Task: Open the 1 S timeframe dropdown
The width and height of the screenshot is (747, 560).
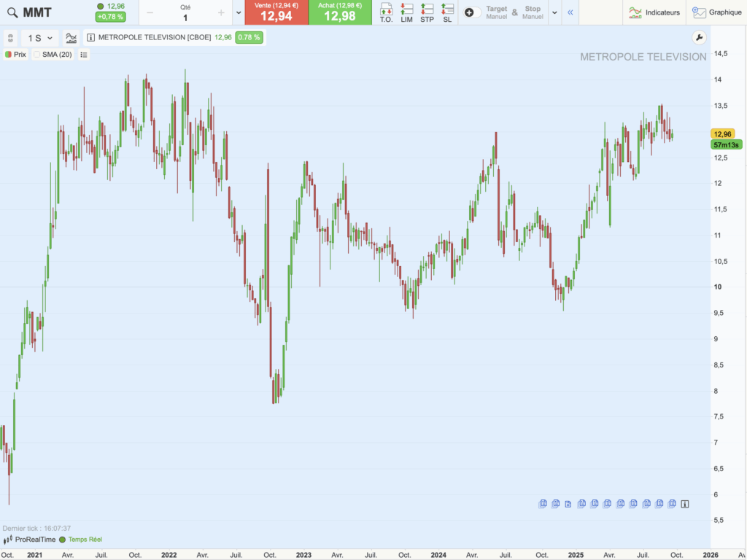Action: coord(40,38)
